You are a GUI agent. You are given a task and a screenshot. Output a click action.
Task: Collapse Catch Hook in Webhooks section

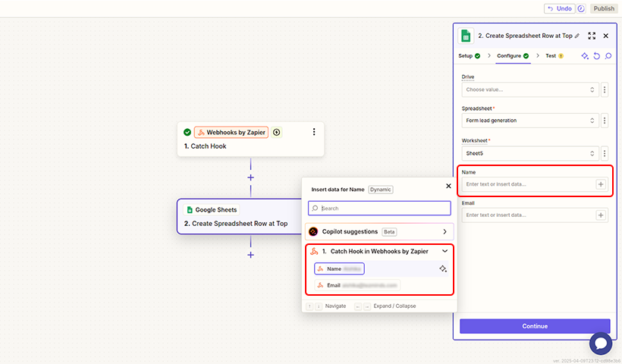(445, 251)
